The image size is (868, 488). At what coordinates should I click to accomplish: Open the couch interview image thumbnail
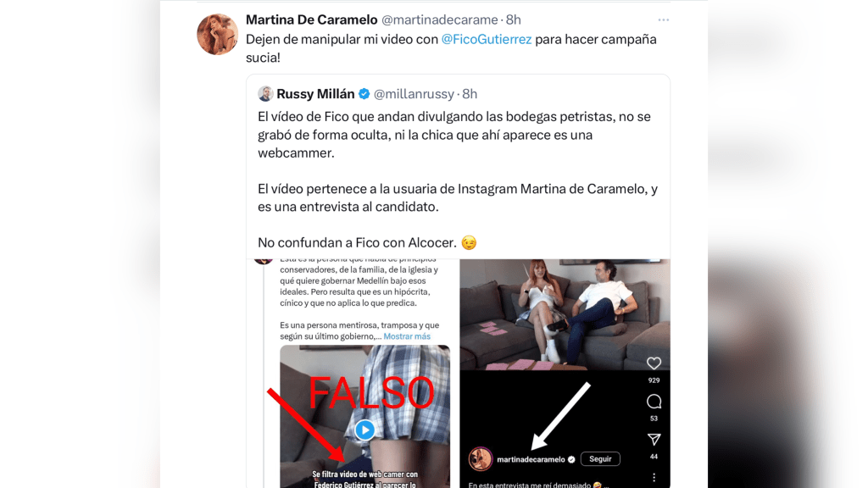point(565,314)
